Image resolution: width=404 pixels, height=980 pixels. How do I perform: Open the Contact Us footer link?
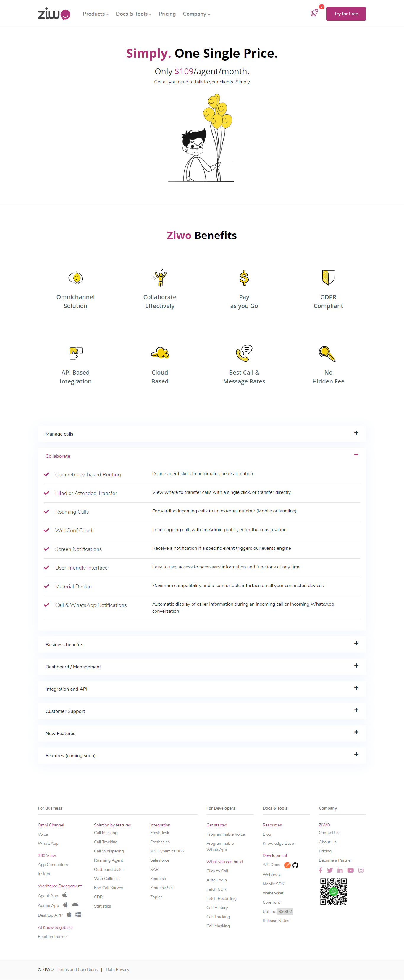click(x=329, y=833)
